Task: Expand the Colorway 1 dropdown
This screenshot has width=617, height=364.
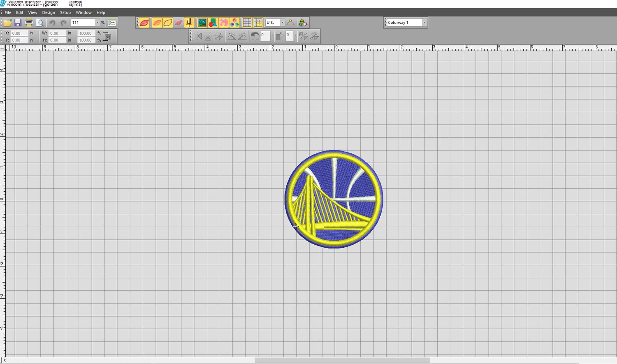Action: pyautogui.click(x=424, y=23)
